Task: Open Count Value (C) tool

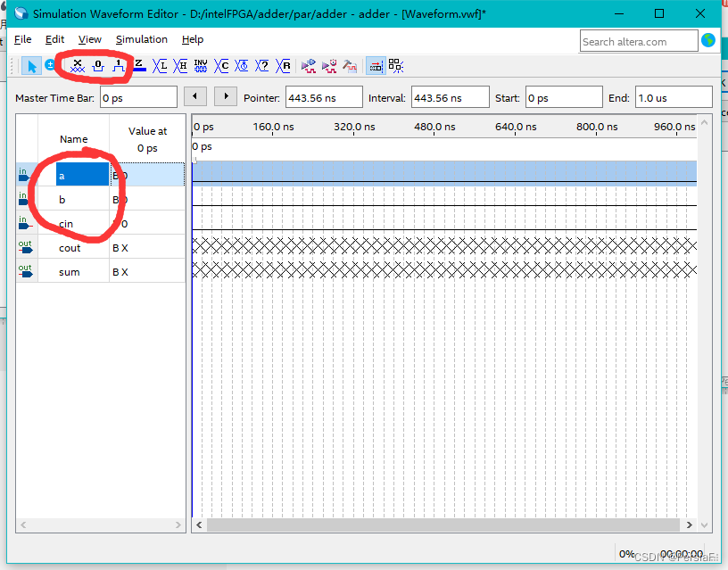Action: tap(221, 66)
